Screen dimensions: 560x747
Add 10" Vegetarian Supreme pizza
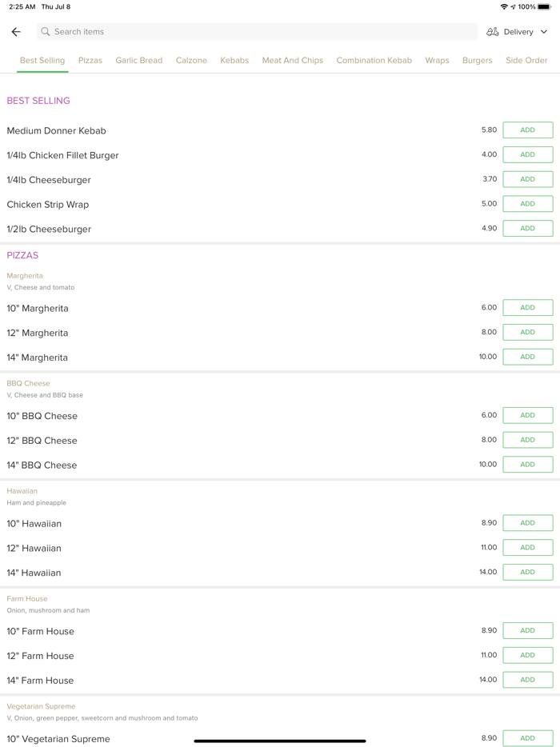[x=527, y=738]
